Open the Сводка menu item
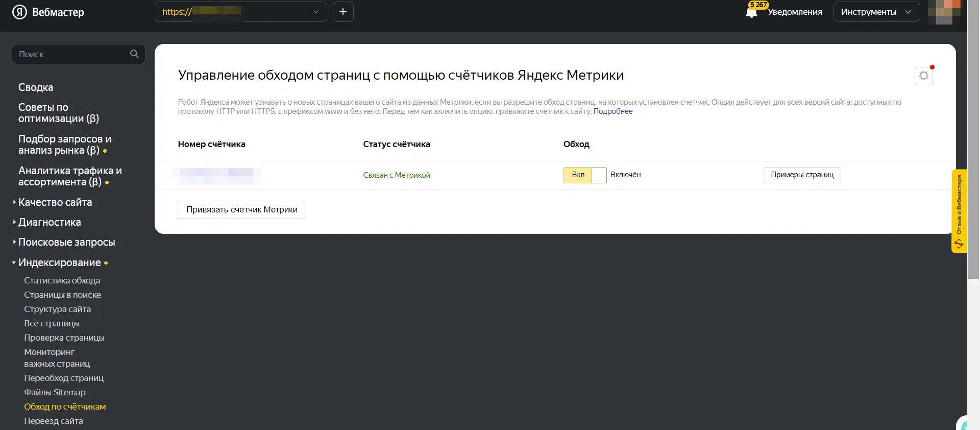The width and height of the screenshot is (980, 430). [36, 87]
